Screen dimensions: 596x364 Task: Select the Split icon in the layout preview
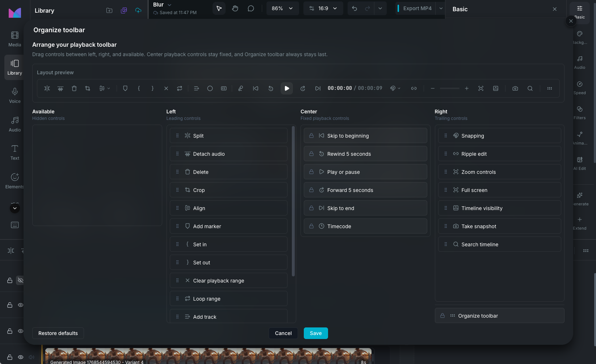click(x=46, y=88)
